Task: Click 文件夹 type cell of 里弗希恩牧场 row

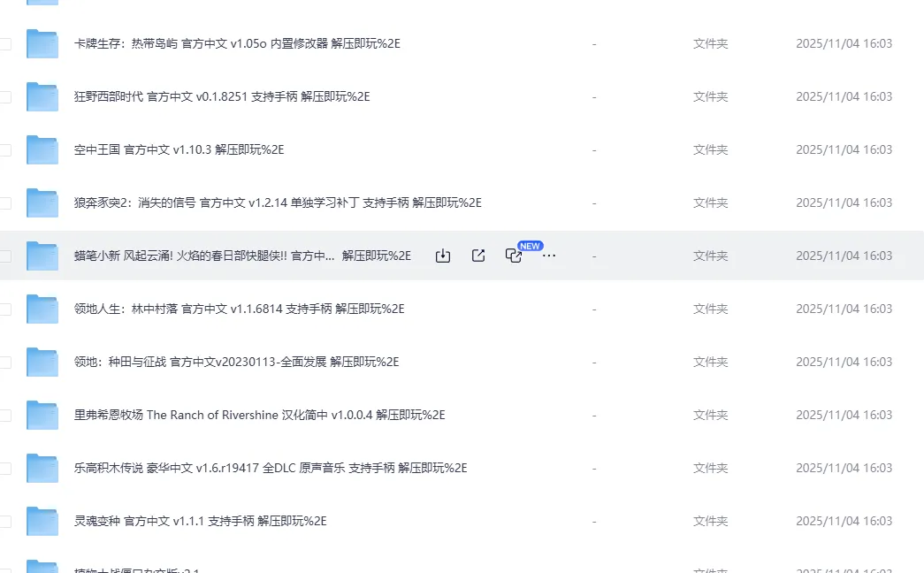Action: (710, 415)
